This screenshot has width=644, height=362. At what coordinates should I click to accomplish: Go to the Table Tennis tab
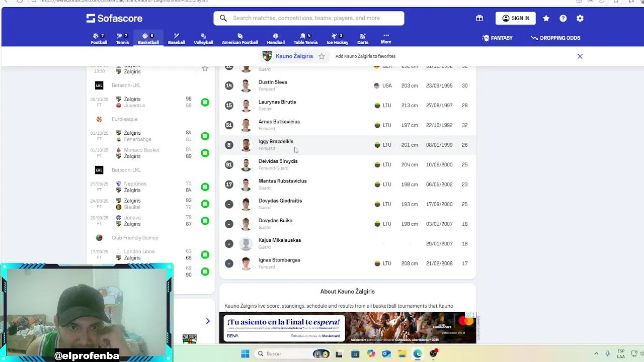[305, 39]
